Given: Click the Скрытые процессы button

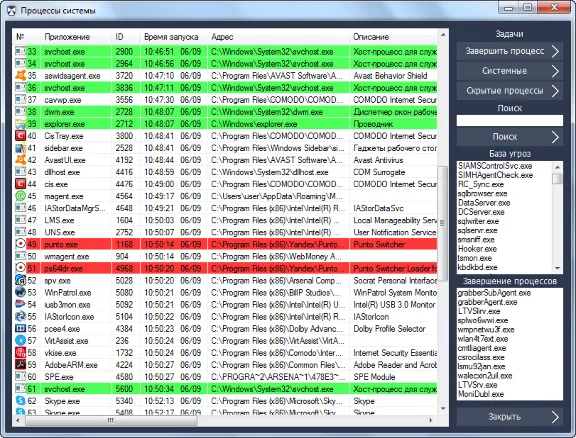Looking at the screenshot, I should click(x=510, y=91).
